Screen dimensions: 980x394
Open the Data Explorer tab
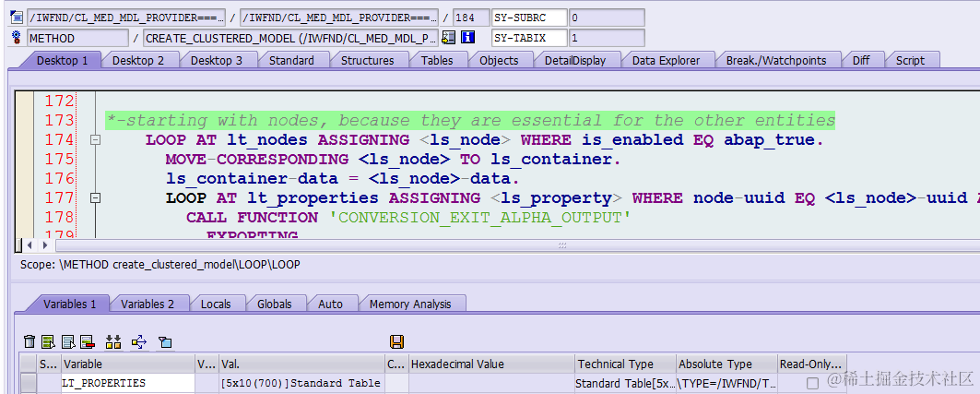[666, 61]
